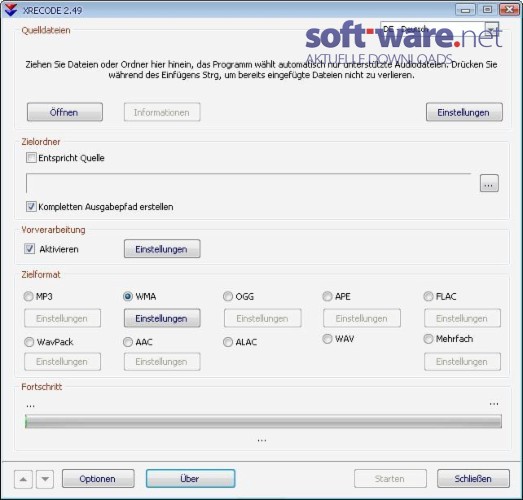The image size is (523, 500).
Task: Click the Mehrfach Einstellungen button
Action: click(462, 362)
